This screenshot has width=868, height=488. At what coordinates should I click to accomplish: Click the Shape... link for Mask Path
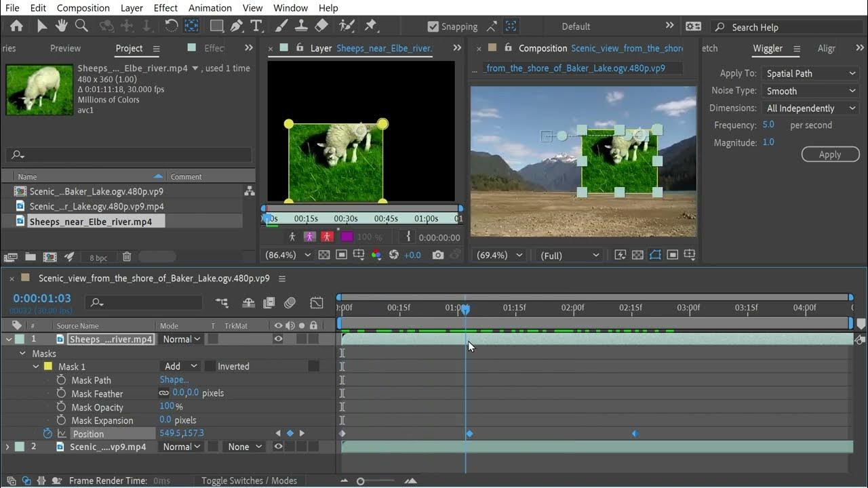click(174, 380)
